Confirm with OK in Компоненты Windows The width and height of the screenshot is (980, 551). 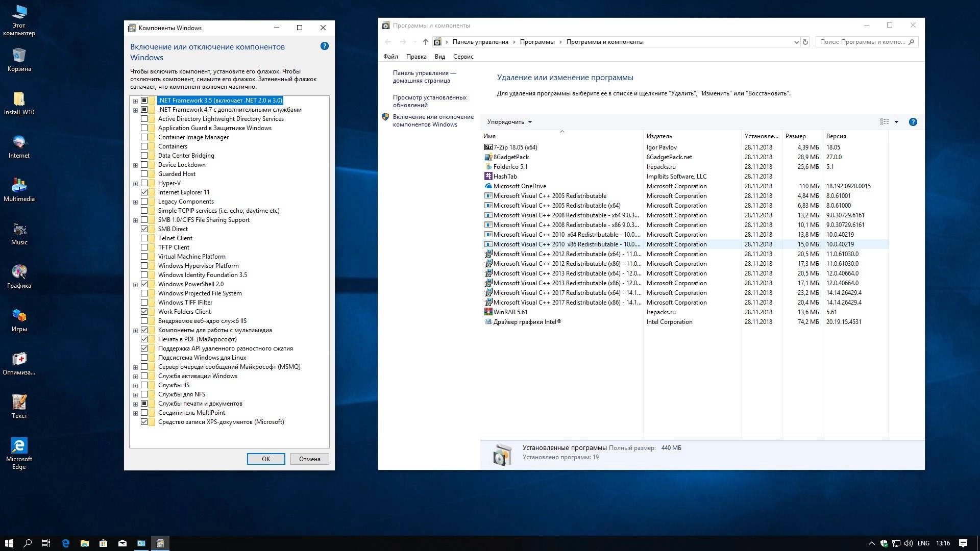point(266,459)
